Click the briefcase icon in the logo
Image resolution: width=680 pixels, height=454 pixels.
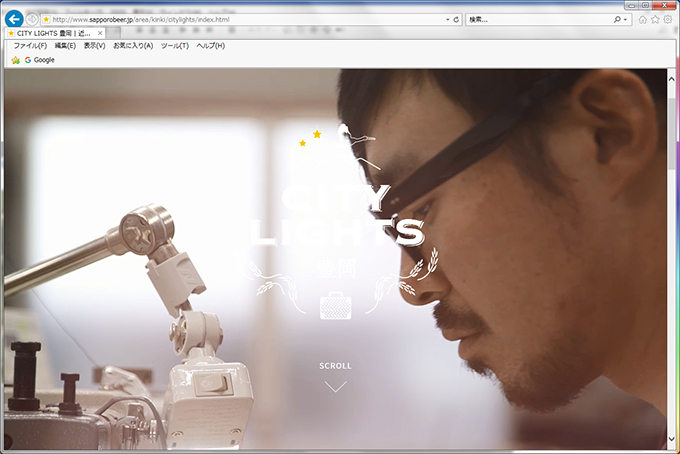(335, 306)
